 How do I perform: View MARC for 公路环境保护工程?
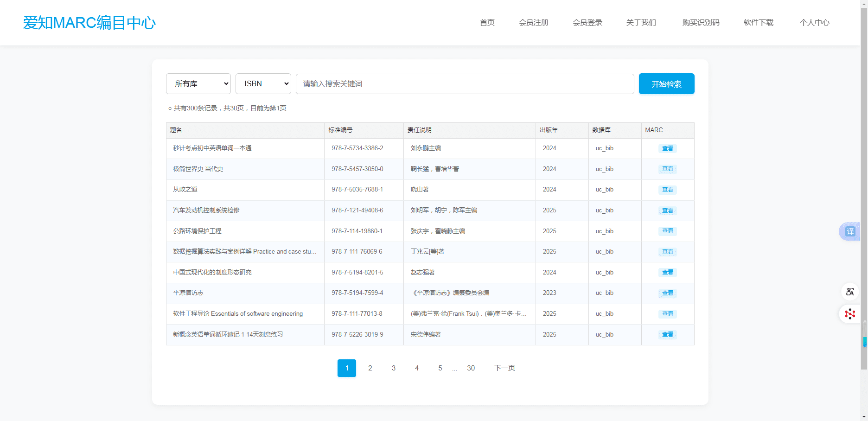point(668,231)
